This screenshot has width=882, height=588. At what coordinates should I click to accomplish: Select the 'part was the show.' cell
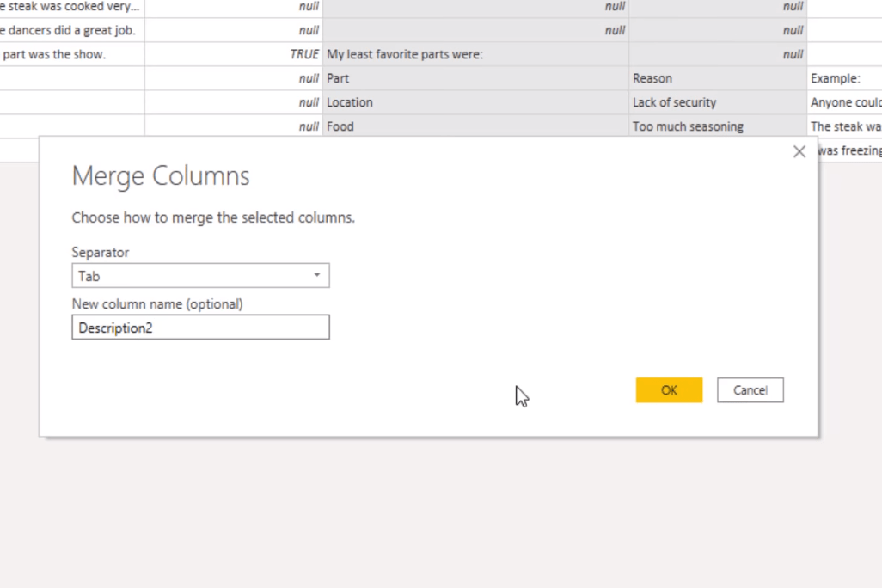[72, 54]
